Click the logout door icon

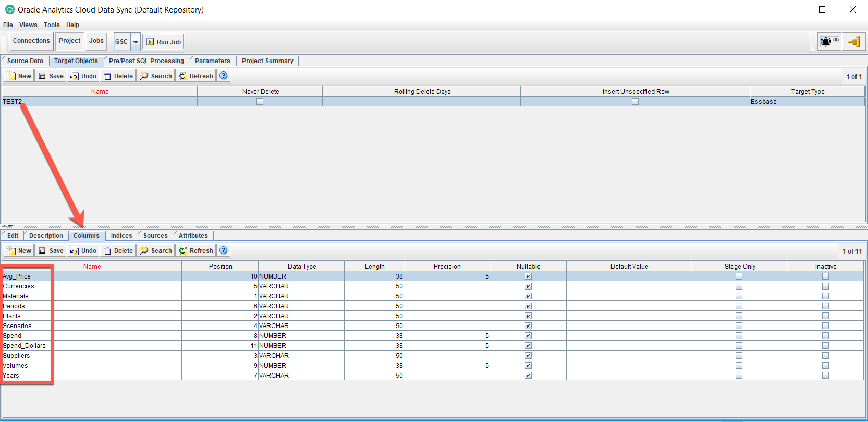point(854,42)
